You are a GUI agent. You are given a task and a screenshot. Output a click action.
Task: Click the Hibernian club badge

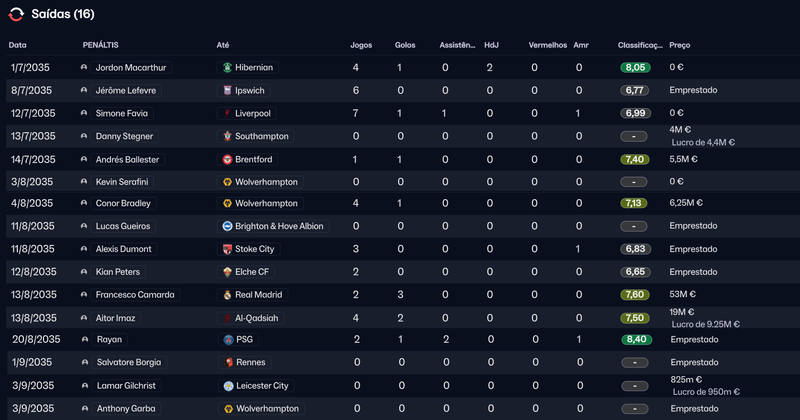[228, 68]
